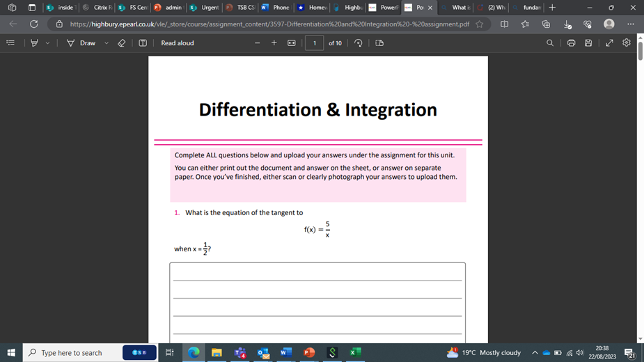Open the weather widget showing 19°C
644x362 pixels.
point(483,352)
